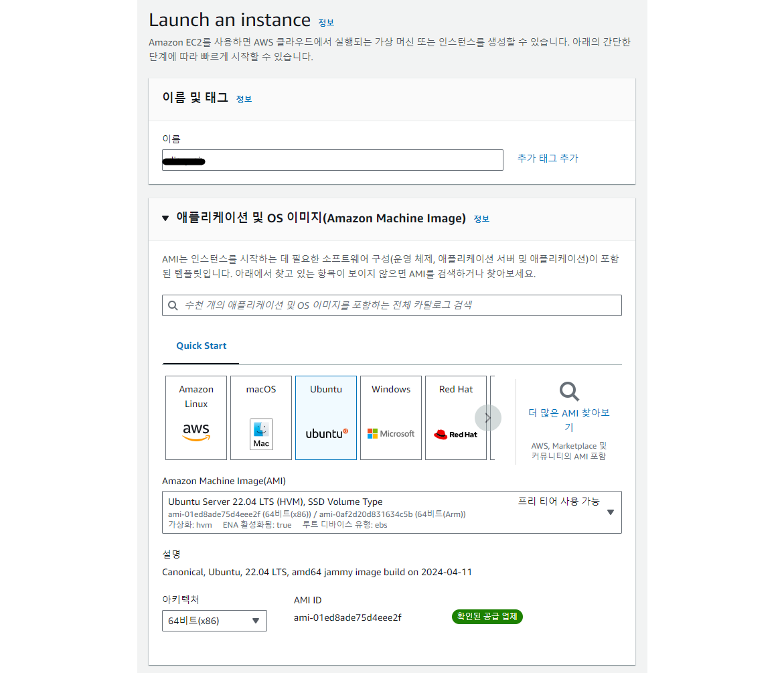Viewport: 784px width, 673px height.
Task: Click the partially visible AMI card after Red Hat
Action: pyautogui.click(x=493, y=417)
